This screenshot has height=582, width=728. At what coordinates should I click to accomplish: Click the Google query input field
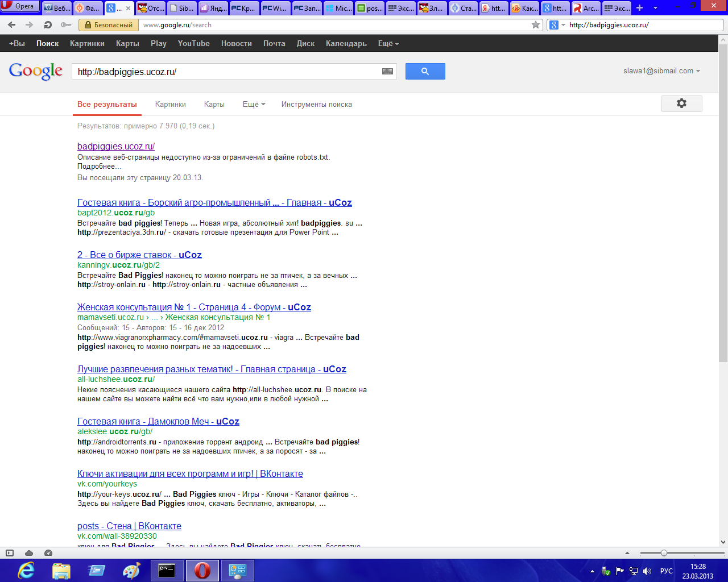point(227,72)
